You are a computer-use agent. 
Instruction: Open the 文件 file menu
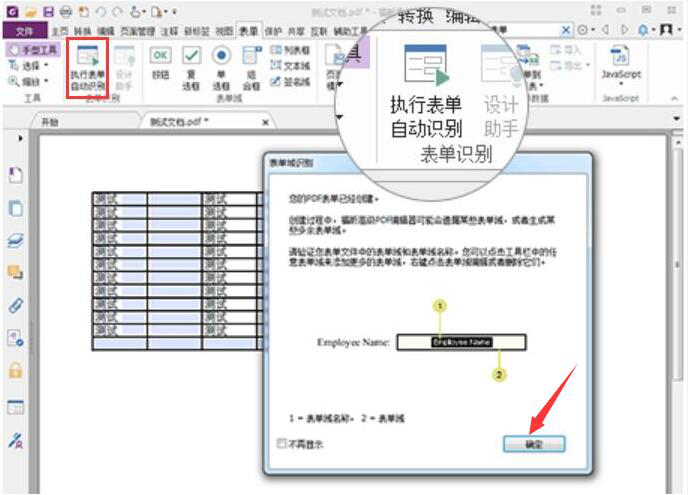click(25, 31)
